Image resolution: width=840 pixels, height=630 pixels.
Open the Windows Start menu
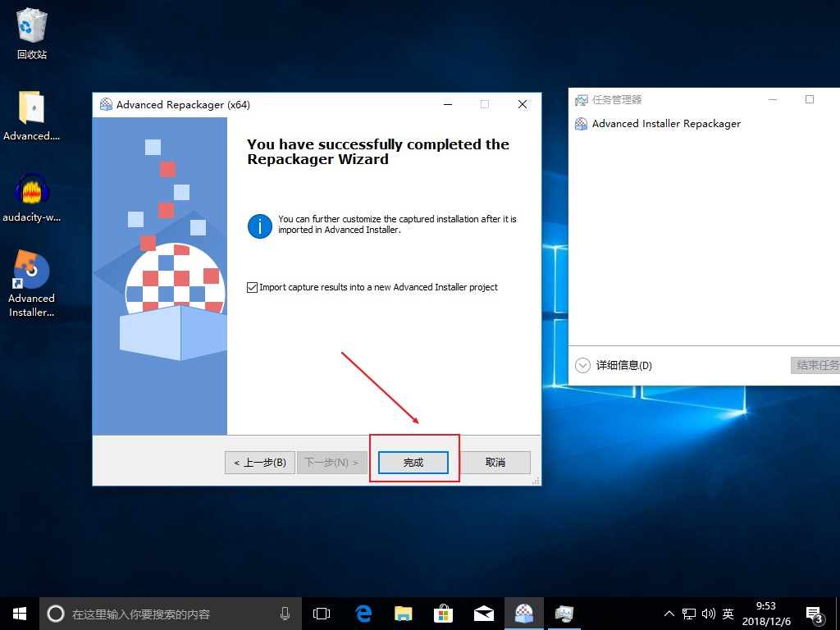[x=20, y=614]
